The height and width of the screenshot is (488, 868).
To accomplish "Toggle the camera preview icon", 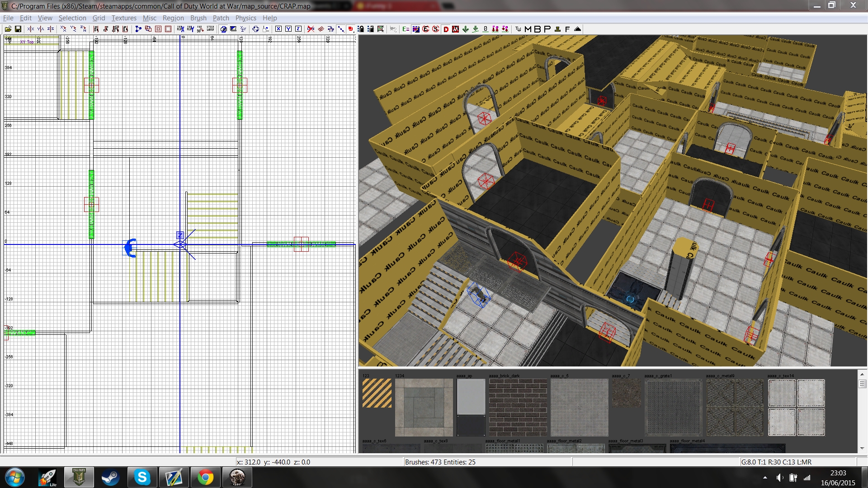I will tap(223, 29).
